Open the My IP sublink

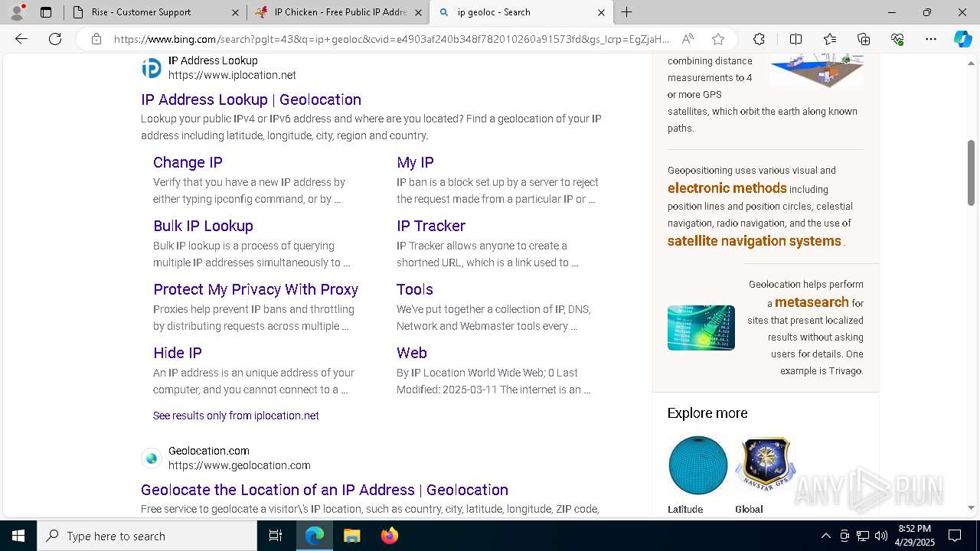pos(415,162)
